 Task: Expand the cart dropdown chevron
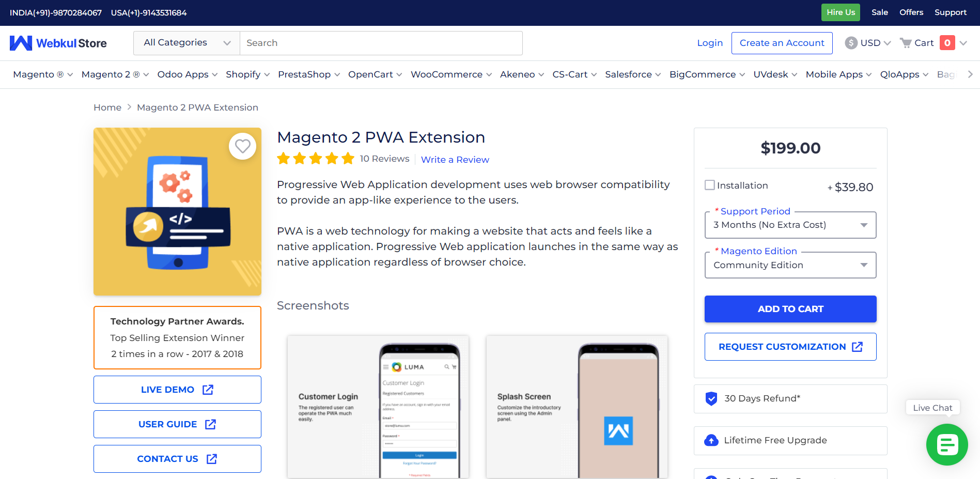click(x=963, y=43)
